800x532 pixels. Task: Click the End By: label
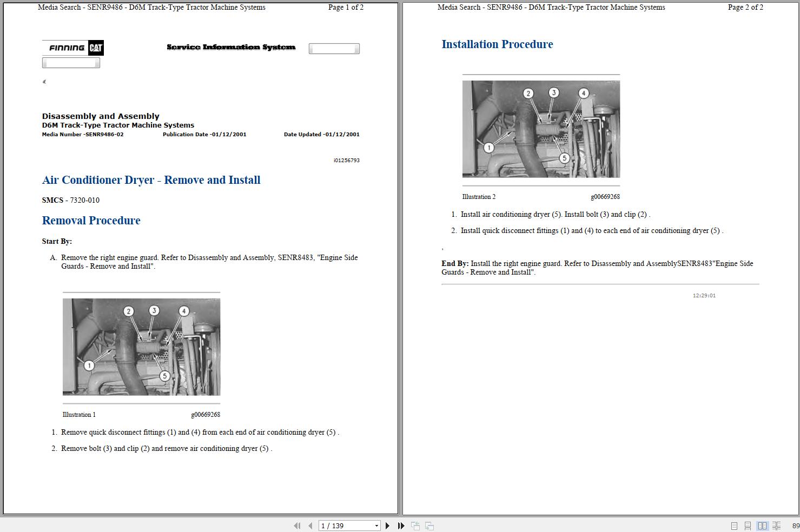click(455, 263)
